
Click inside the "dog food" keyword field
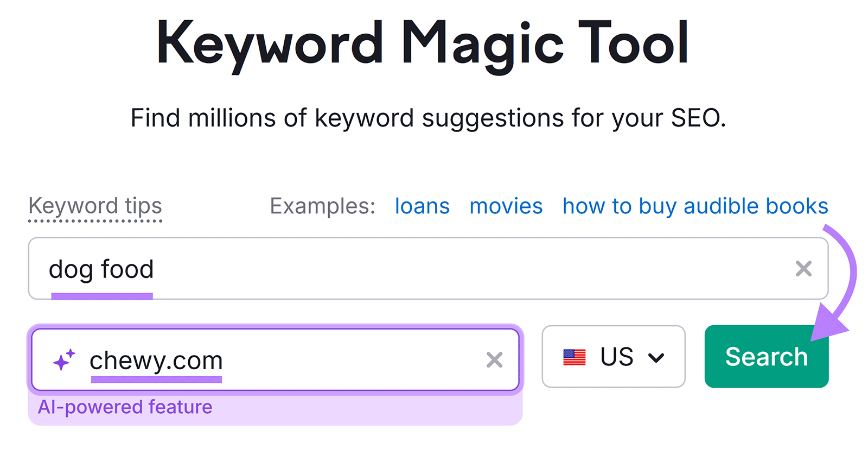(x=325, y=268)
